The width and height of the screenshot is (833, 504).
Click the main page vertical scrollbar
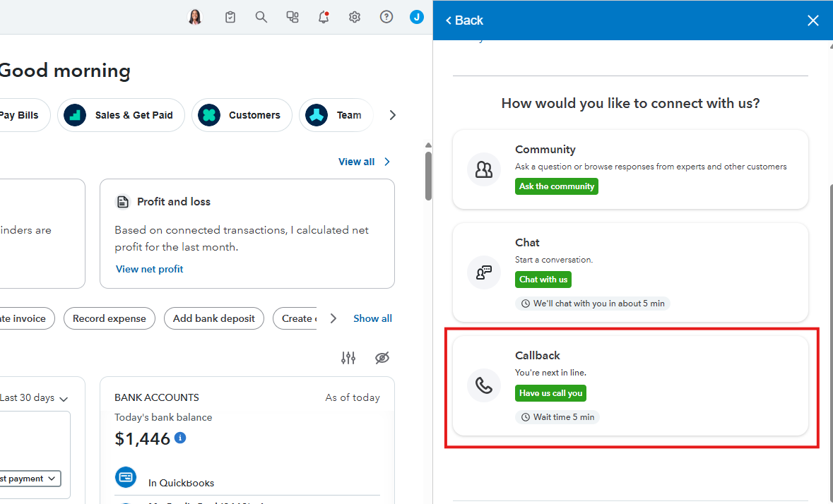[428, 176]
